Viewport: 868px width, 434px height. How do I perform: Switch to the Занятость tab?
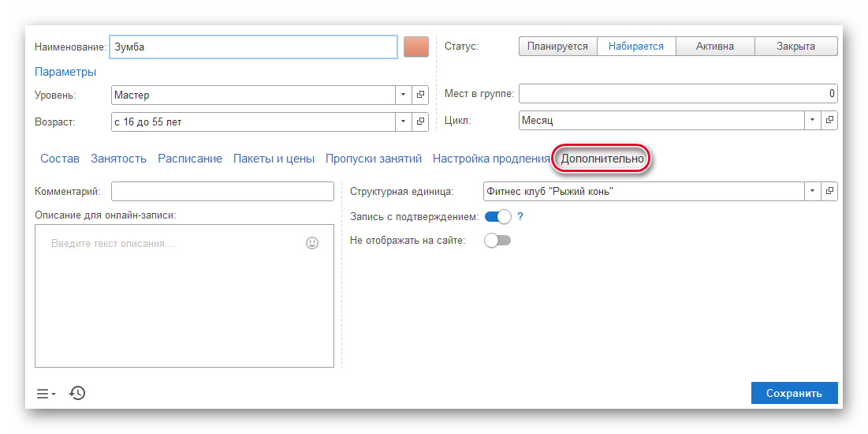coord(118,159)
